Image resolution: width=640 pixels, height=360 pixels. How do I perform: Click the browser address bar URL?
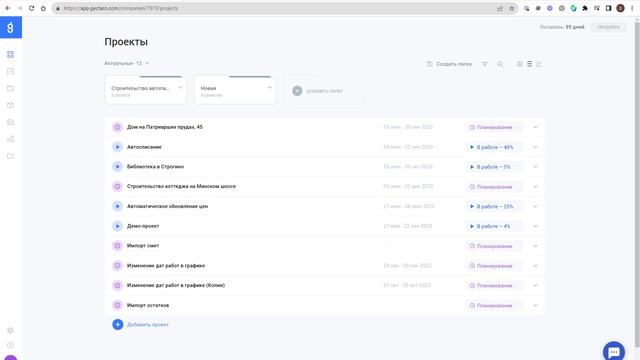(121, 8)
